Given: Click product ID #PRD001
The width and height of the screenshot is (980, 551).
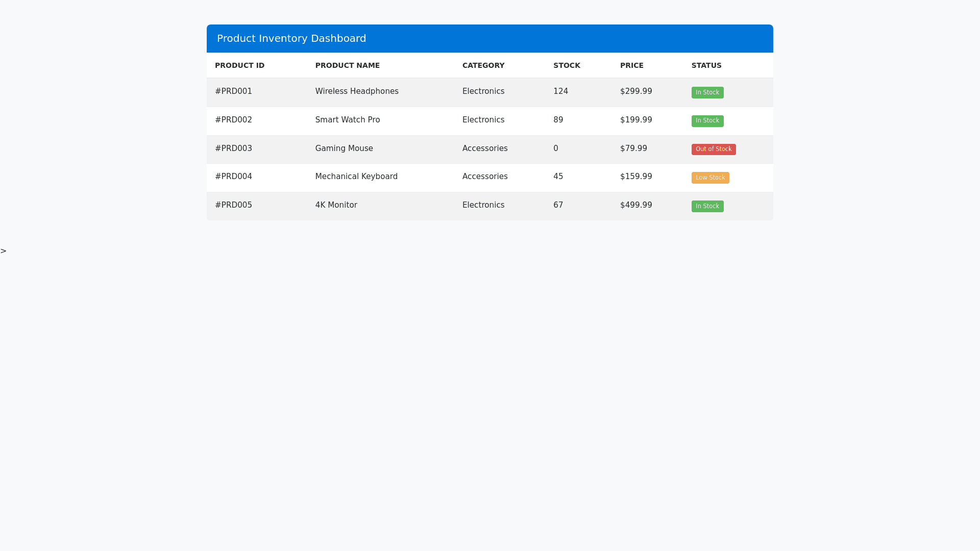Looking at the screenshot, I should [233, 91].
